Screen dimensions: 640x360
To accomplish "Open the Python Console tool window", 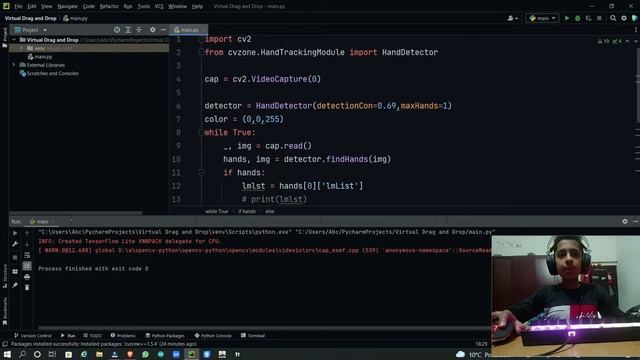I will click(213, 336).
